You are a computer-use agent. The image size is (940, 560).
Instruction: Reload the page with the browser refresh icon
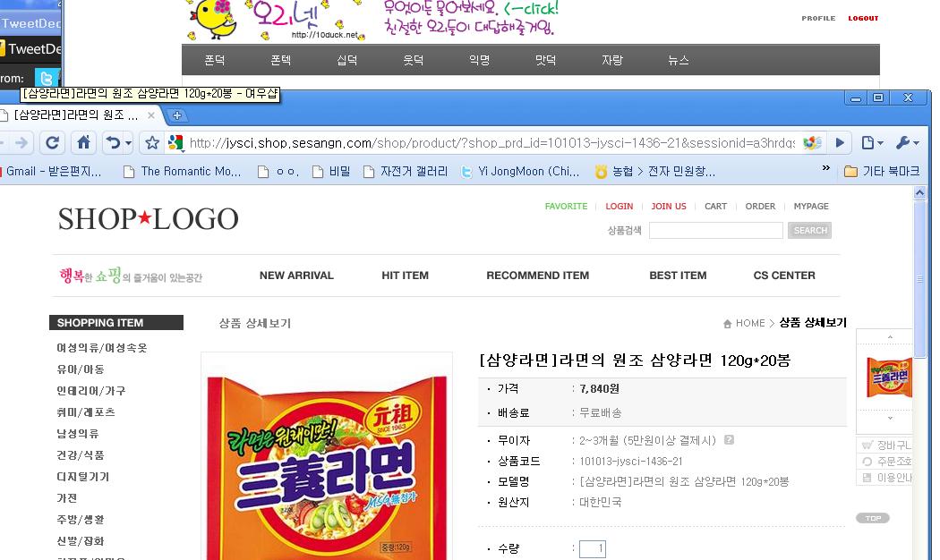pos(52,142)
